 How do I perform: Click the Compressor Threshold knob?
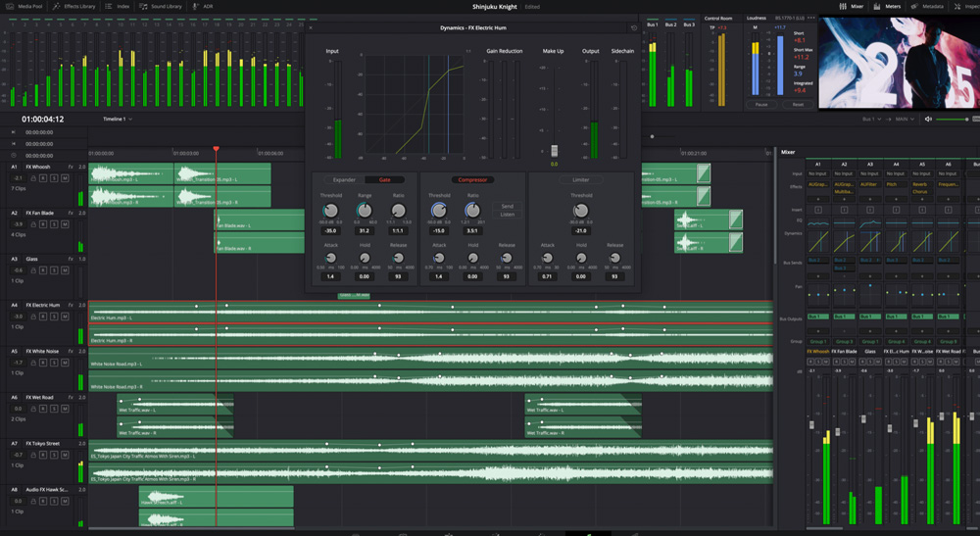pos(439,211)
